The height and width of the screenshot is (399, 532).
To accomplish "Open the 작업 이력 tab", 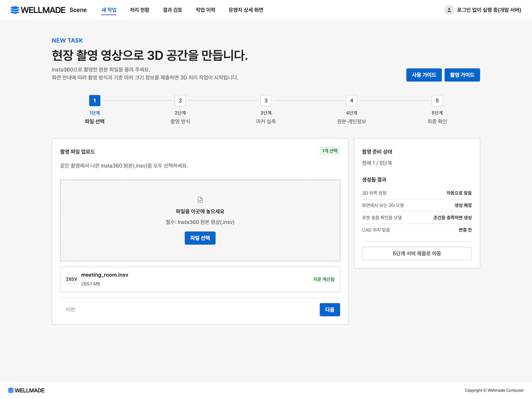I will [x=205, y=10].
